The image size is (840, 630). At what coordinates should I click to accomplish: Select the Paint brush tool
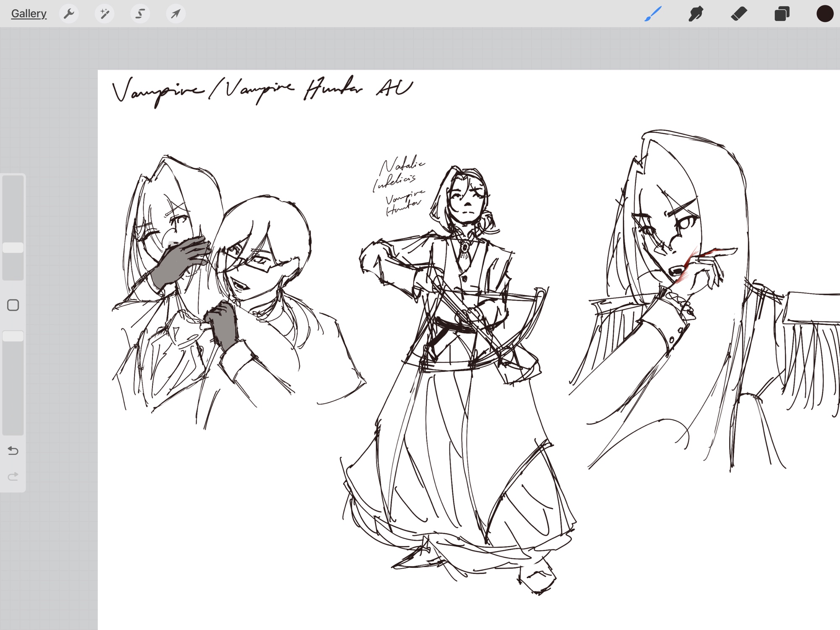[x=653, y=14]
